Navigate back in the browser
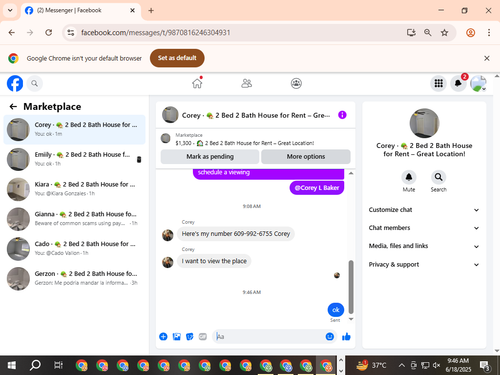 click(x=12, y=33)
